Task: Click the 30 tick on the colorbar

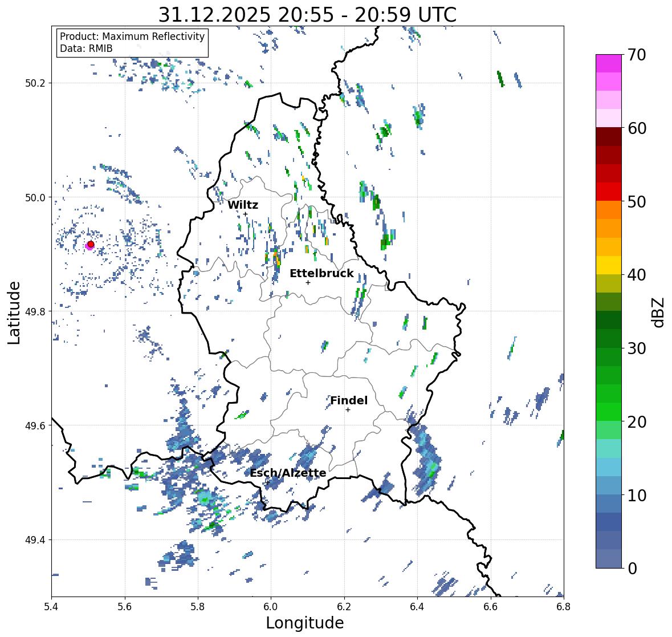Action: tap(637, 348)
